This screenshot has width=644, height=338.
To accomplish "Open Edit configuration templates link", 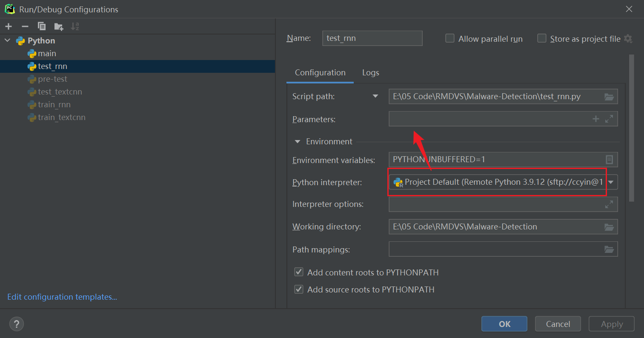I will (62, 297).
